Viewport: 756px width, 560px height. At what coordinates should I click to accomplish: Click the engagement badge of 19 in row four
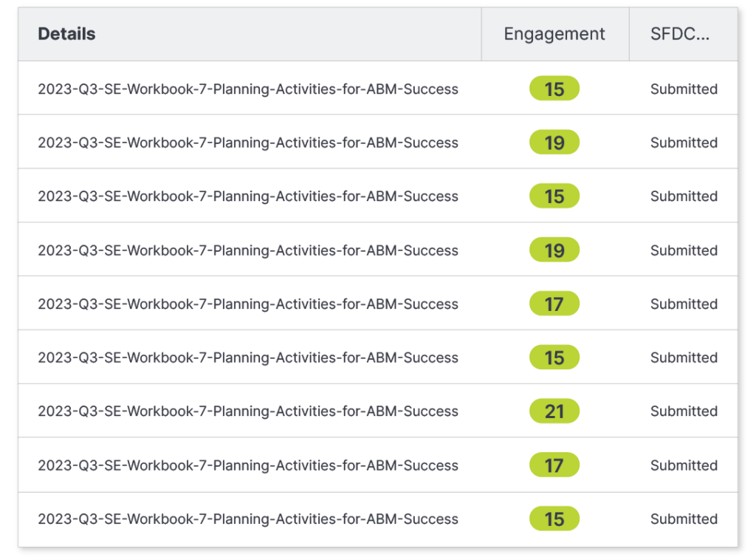pos(554,249)
